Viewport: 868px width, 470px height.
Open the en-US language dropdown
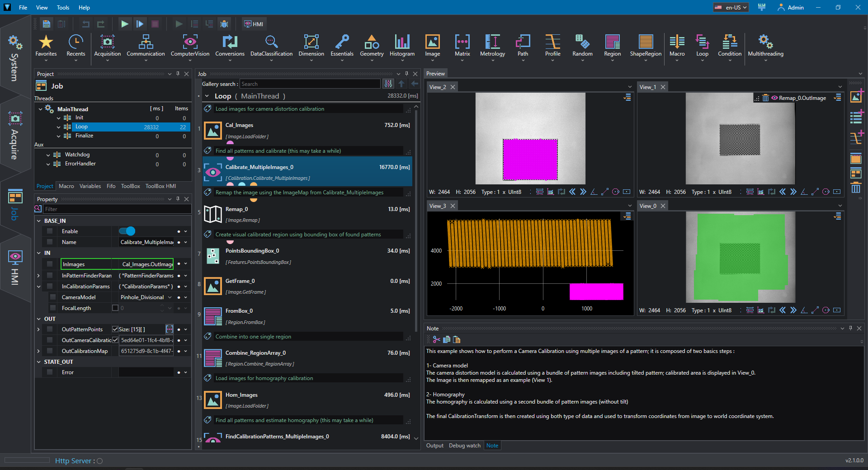pyautogui.click(x=731, y=7)
